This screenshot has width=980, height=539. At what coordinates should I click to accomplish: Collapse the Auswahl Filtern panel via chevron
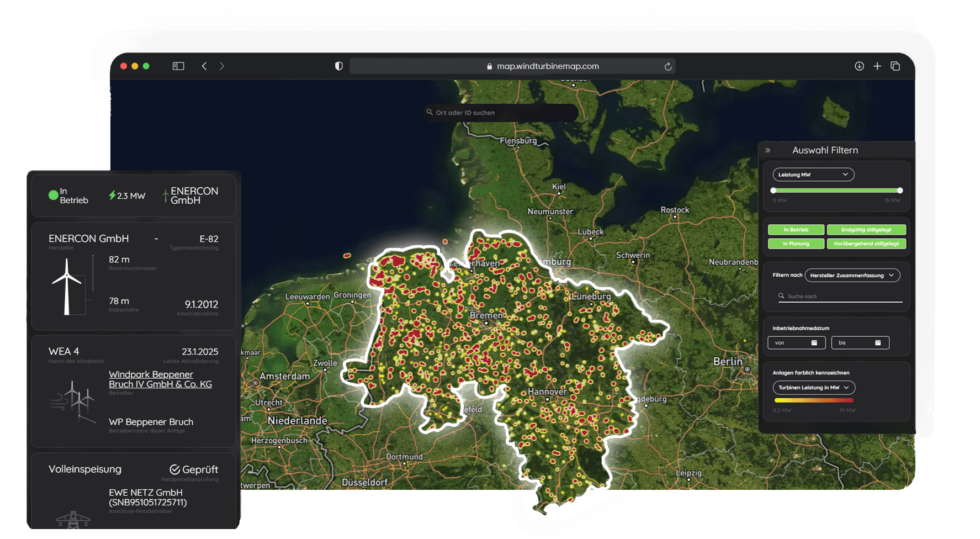769,149
